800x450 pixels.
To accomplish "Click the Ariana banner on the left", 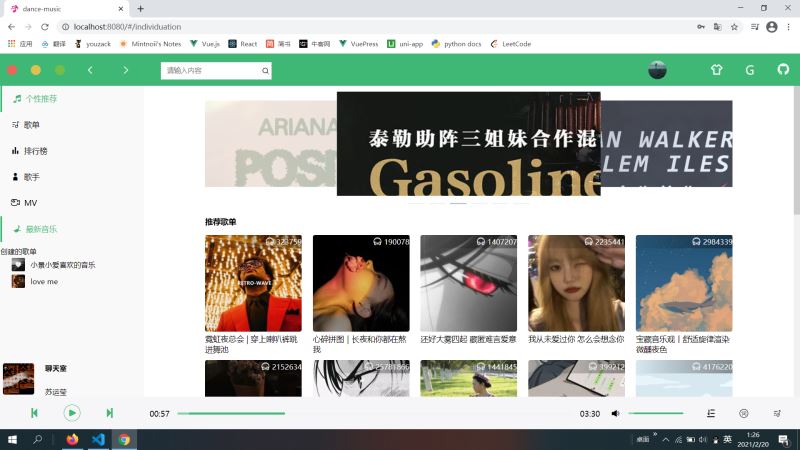I will 270,144.
